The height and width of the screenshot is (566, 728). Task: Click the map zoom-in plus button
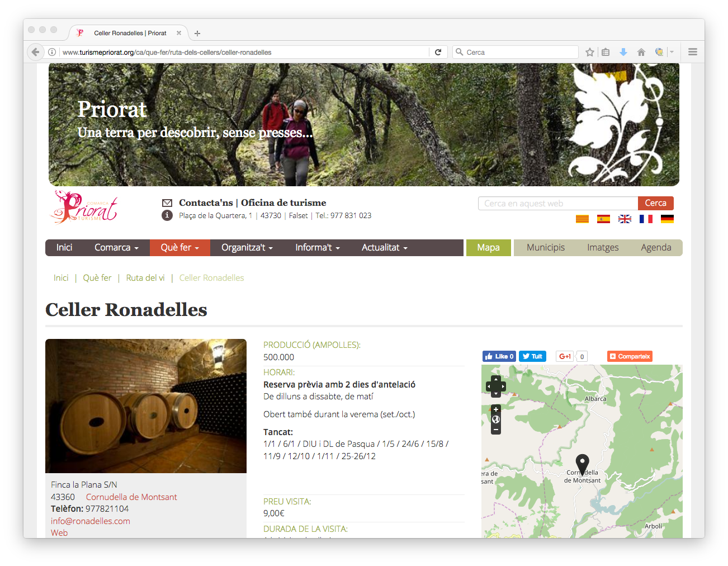click(496, 409)
